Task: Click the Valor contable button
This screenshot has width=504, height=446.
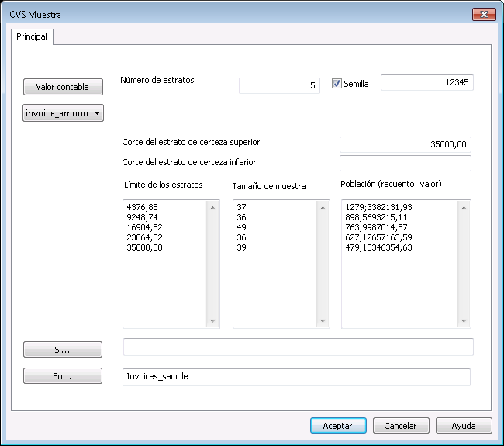Action: click(x=63, y=87)
